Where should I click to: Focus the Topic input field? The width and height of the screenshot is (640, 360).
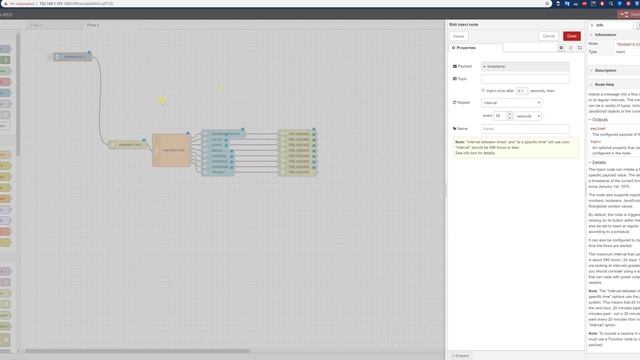pyautogui.click(x=525, y=79)
